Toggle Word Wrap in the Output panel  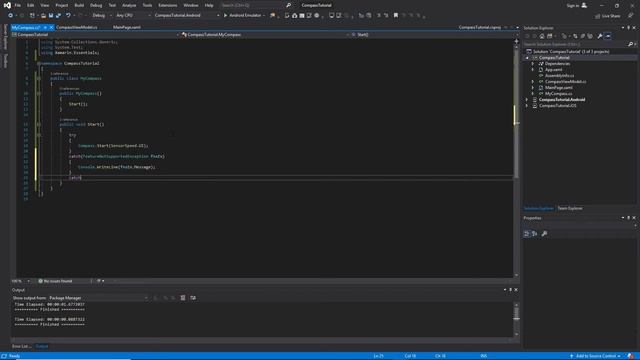tap(193, 298)
